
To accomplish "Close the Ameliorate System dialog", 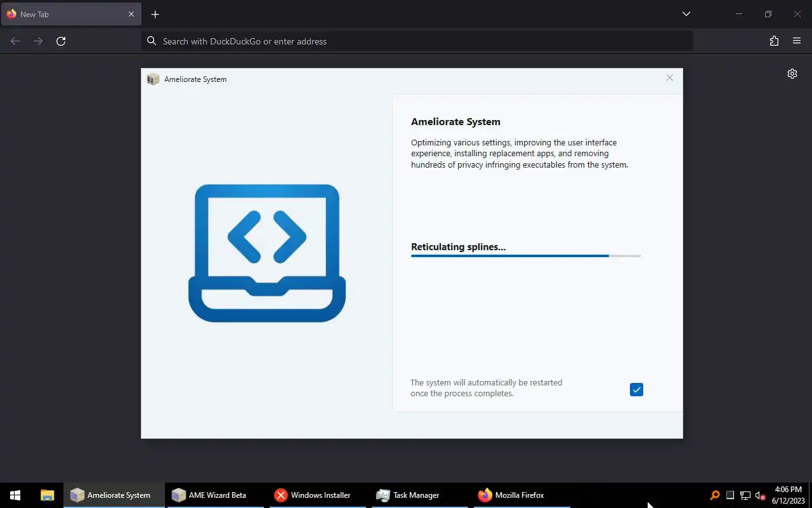I will pyautogui.click(x=669, y=77).
